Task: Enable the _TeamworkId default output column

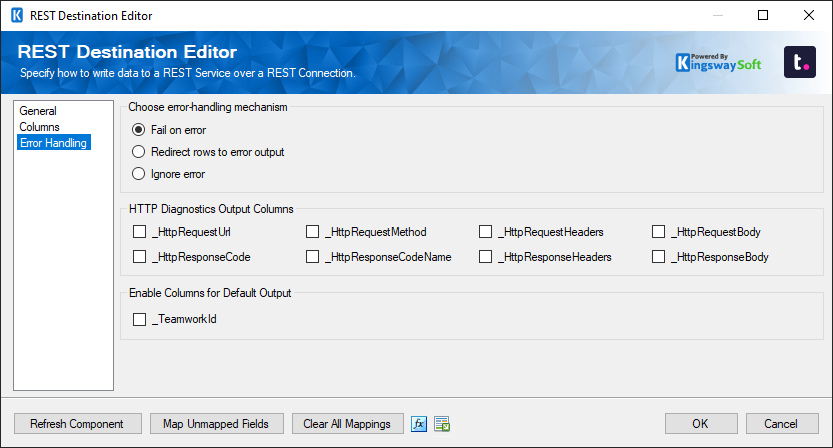Action: (x=139, y=319)
